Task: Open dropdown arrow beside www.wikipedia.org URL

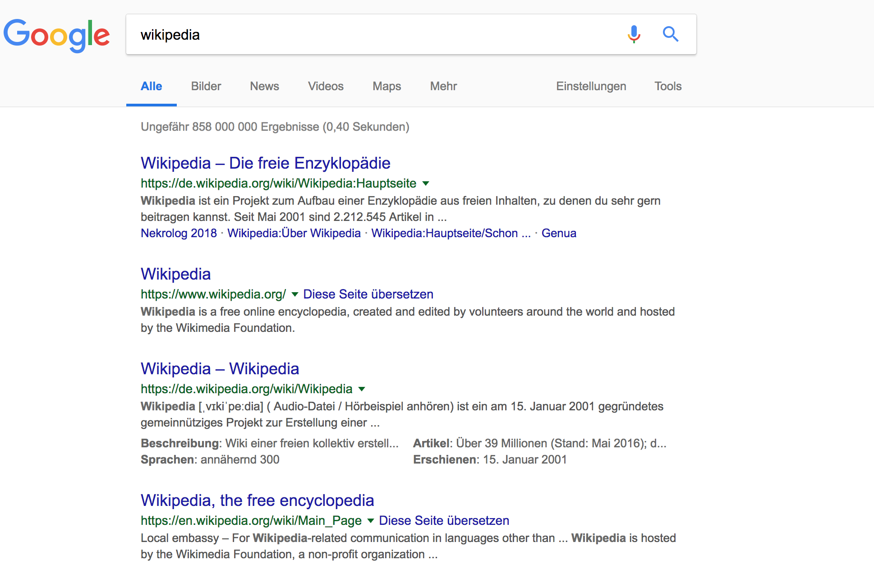Action: [295, 294]
